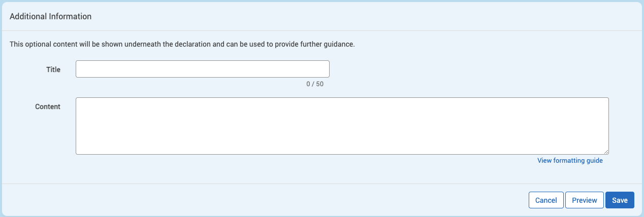Image resolution: width=644 pixels, height=217 pixels.
Task: Click the Additional Information panel heading
Action: coord(51,16)
